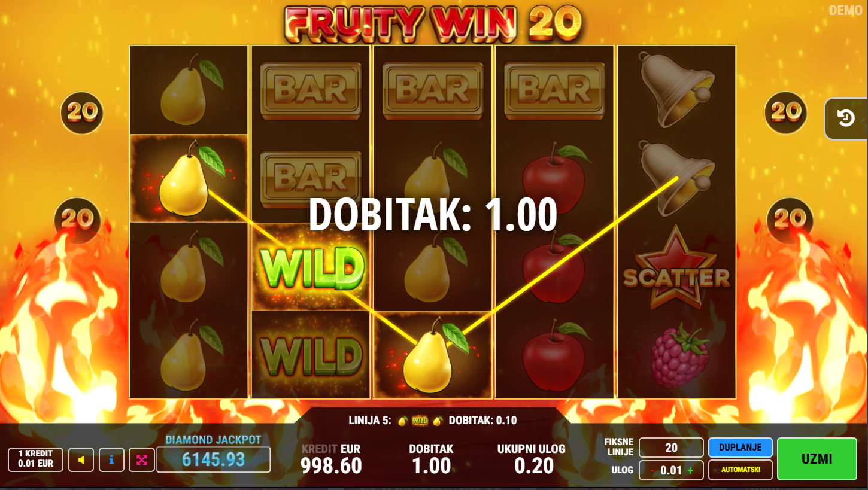Click the Diamond Jackpot value 6145.93

(x=213, y=459)
